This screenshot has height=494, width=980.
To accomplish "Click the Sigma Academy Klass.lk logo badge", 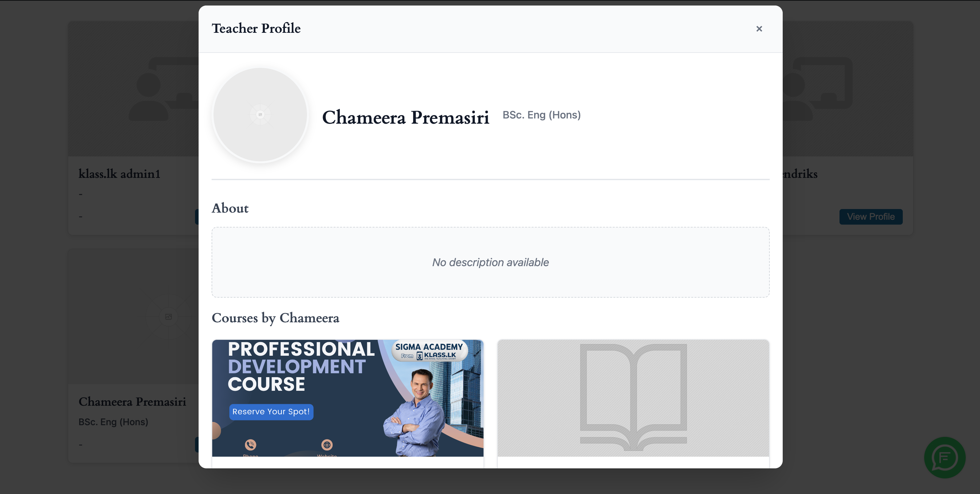I will coord(429,351).
